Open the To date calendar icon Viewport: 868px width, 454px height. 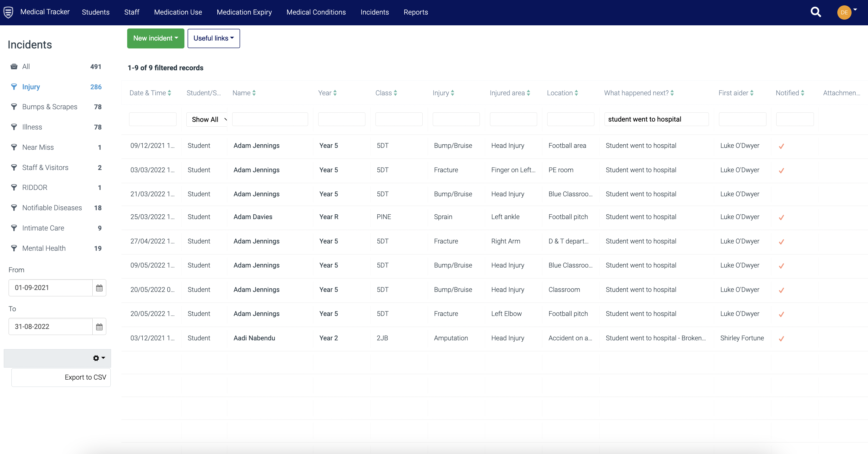pyautogui.click(x=99, y=326)
